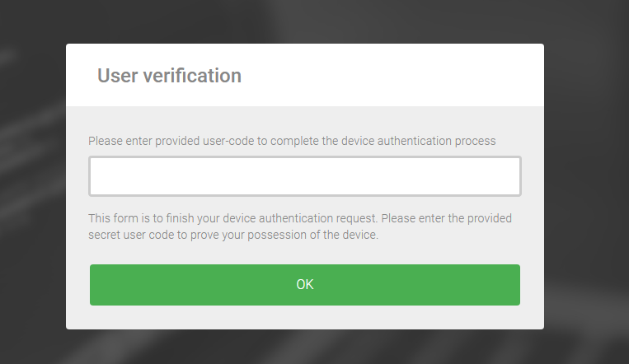Click the white header area of the dialog

coord(305,75)
